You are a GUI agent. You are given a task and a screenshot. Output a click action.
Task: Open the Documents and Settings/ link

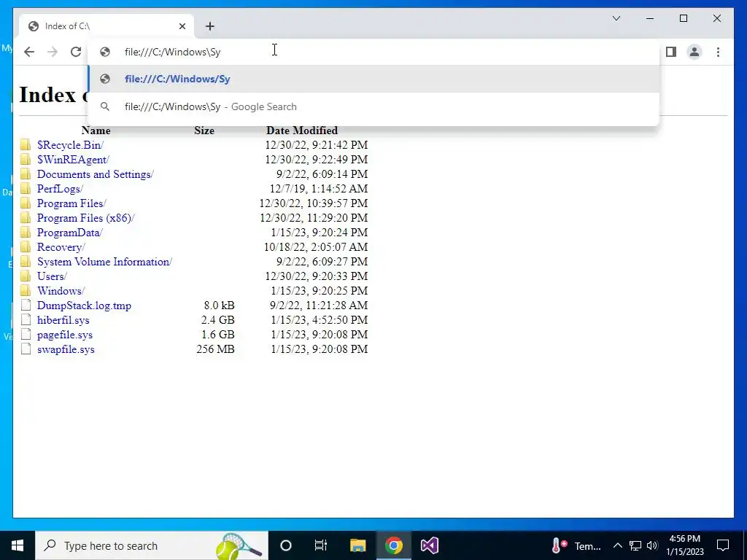[96, 174]
